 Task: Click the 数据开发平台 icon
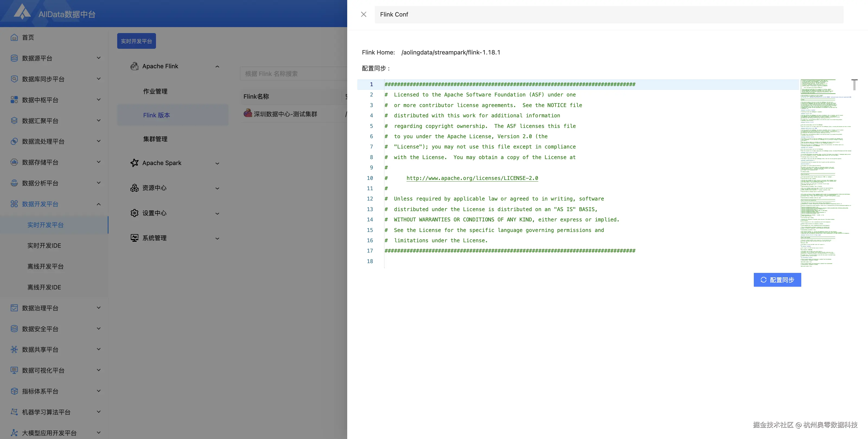pyautogui.click(x=14, y=204)
